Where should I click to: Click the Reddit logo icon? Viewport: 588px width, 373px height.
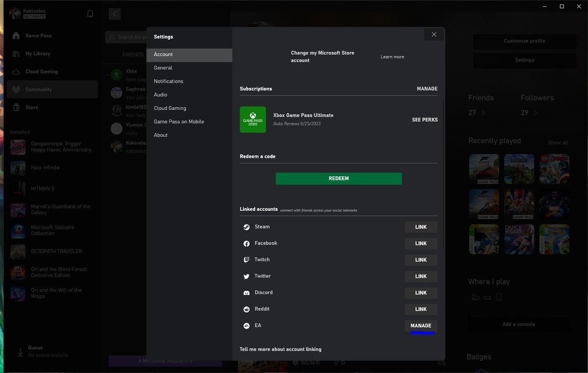tap(246, 309)
